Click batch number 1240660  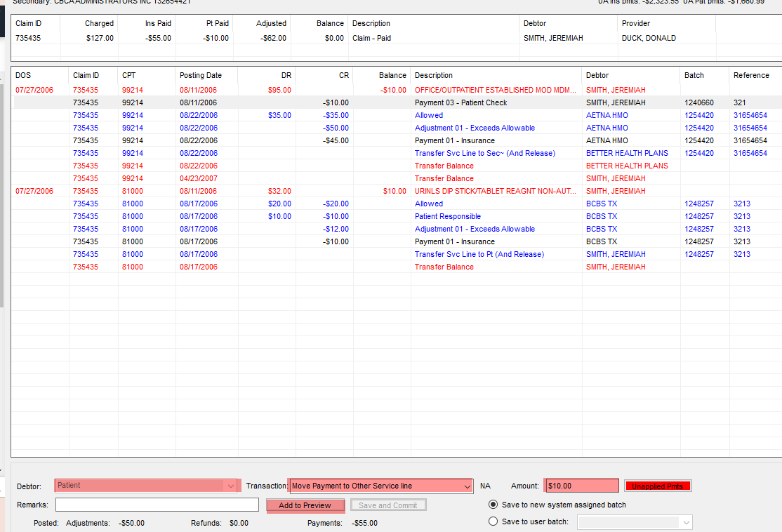pyautogui.click(x=698, y=102)
